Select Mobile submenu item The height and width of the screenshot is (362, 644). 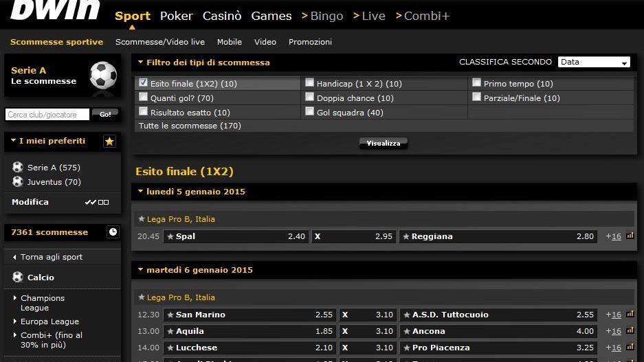click(x=229, y=42)
